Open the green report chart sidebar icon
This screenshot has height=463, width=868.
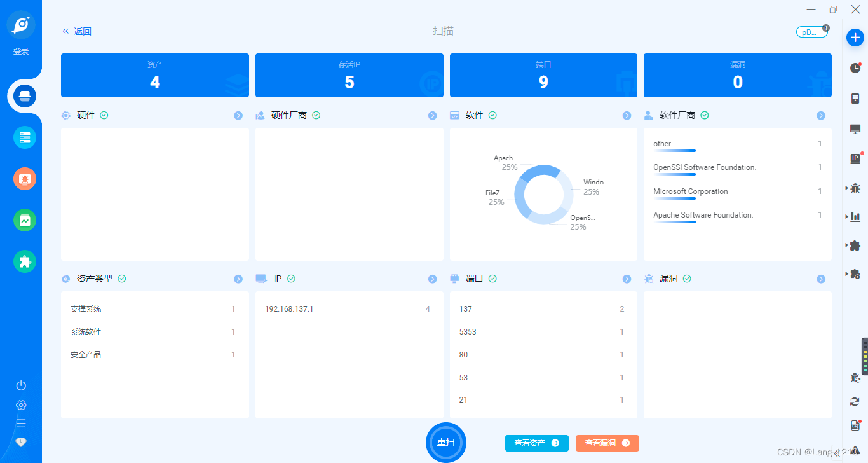[x=25, y=220]
